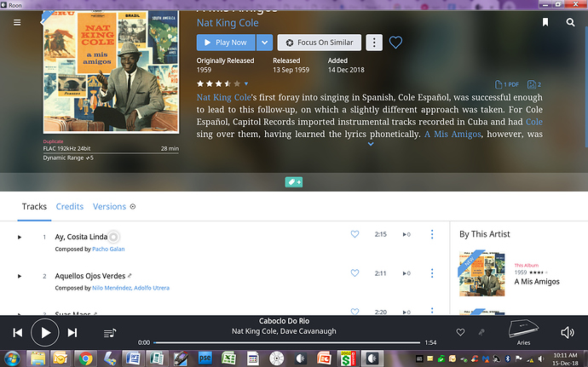
Task: Click now playing title Caboclo Do Rio
Action: pos(284,321)
